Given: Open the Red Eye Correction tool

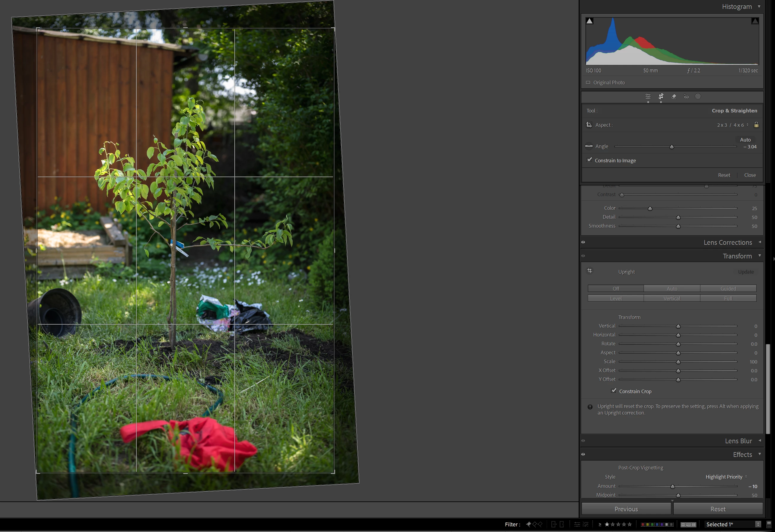Looking at the screenshot, I should pos(686,96).
